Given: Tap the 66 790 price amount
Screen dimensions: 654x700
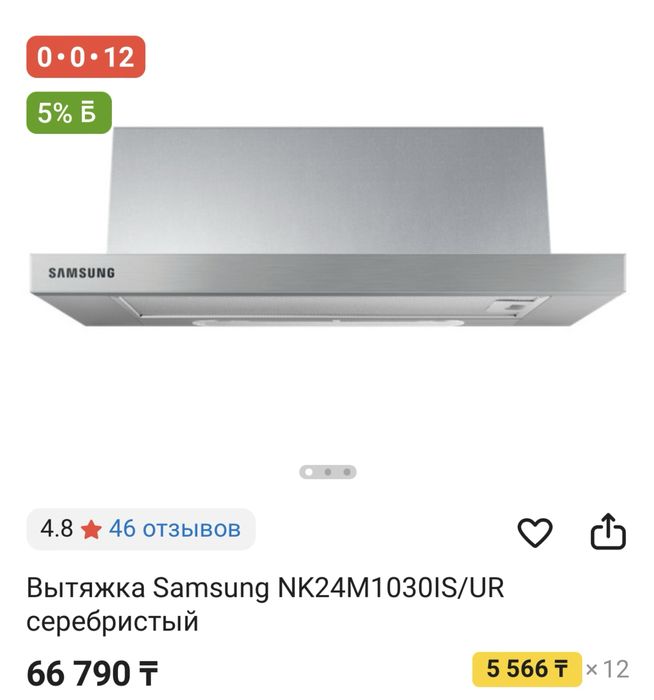Looking at the screenshot, I should click(79, 674).
